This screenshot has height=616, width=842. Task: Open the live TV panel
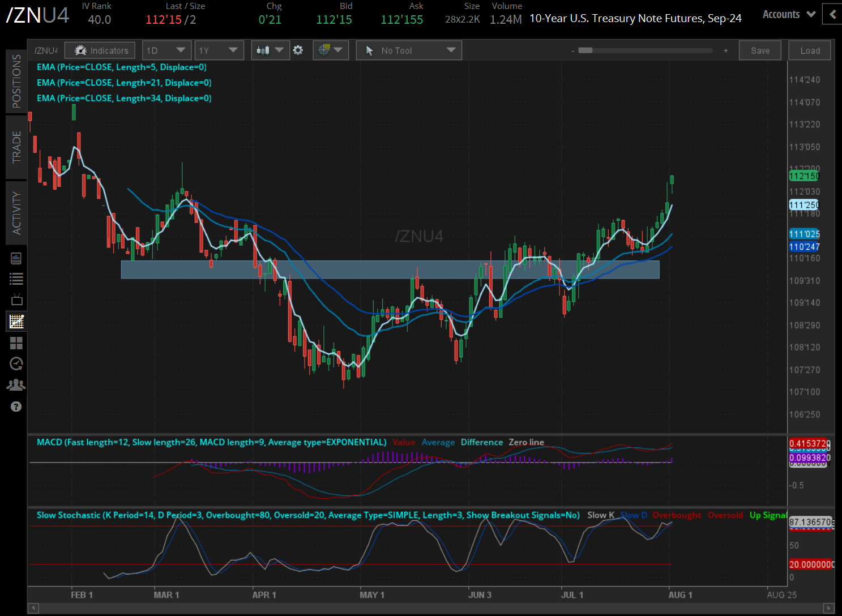16,299
